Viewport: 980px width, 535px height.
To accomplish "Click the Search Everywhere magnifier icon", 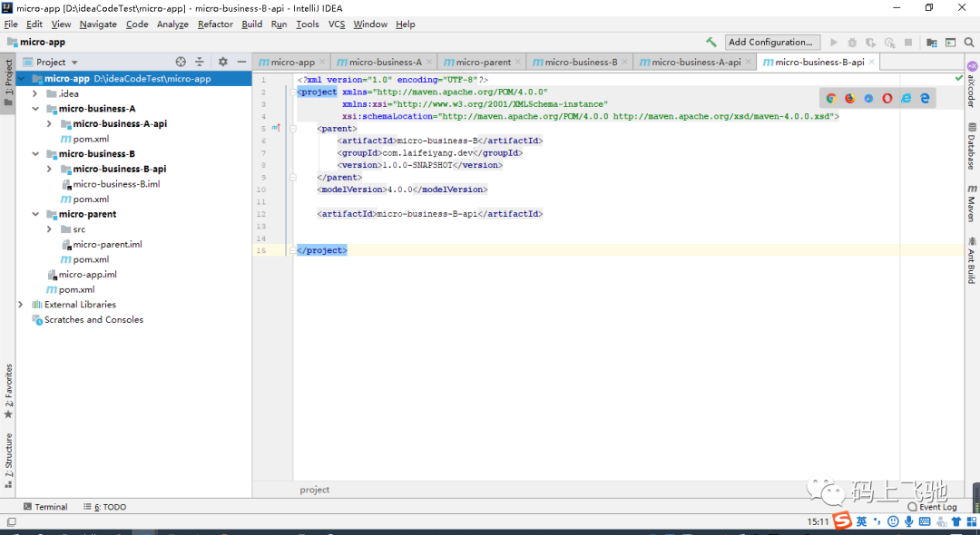I will [x=969, y=43].
